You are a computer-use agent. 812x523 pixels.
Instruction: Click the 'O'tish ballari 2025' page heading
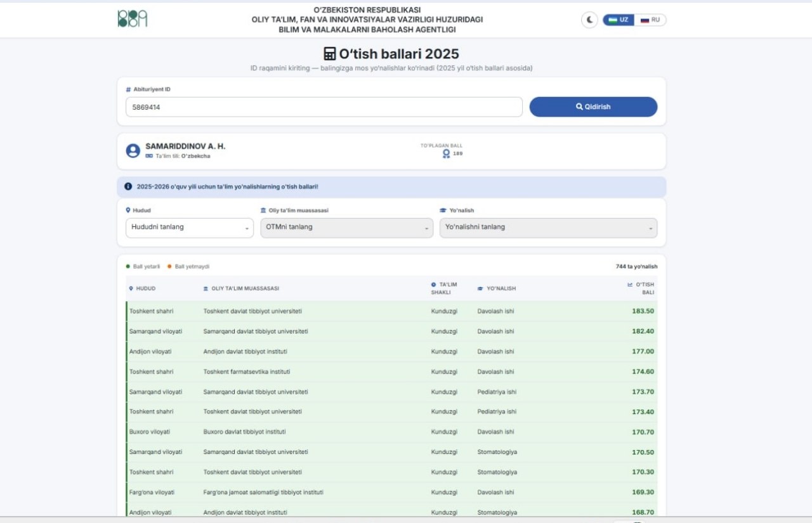398,54
